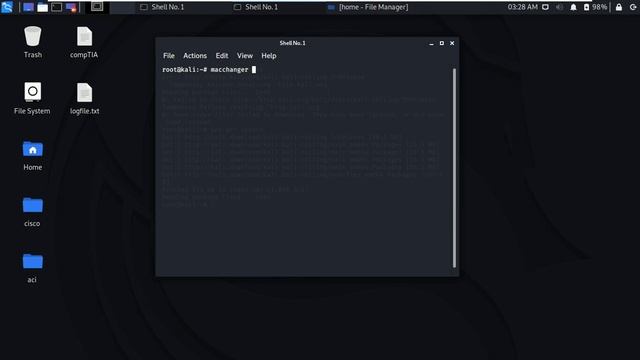Image resolution: width=640 pixels, height=360 pixels.
Task: Switch to the first Shell No. 1 taskbar entry
Action: 162,7
